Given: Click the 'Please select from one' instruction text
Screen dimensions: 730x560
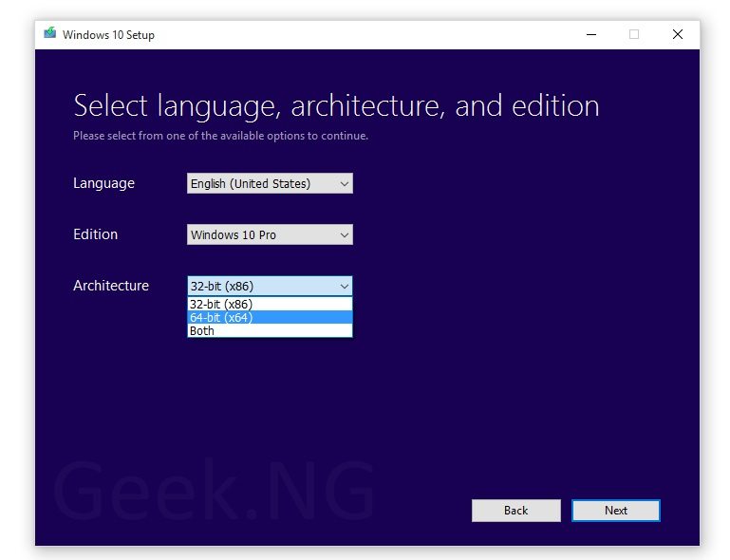Looking at the screenshot, I should pos(220,136).
